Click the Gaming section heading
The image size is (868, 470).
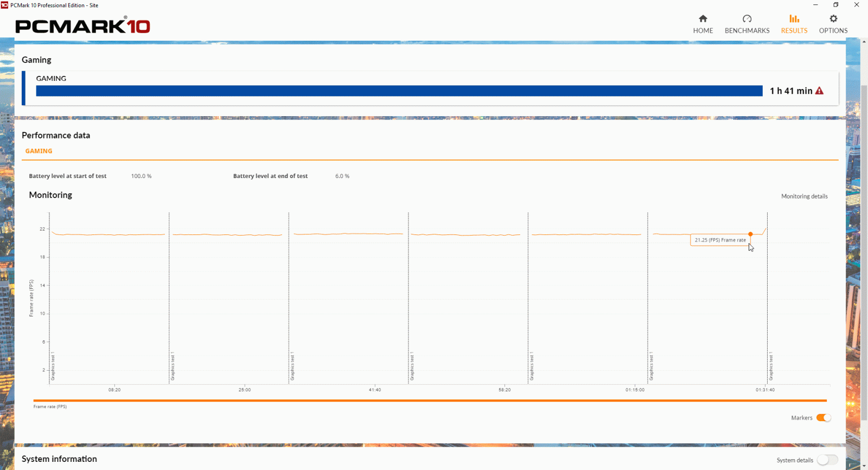click(36, 60)
